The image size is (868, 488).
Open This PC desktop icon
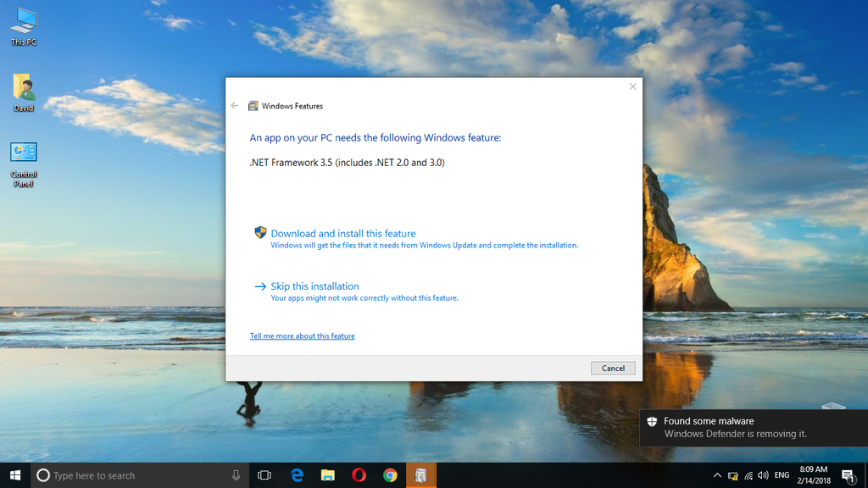click(24, 25)
